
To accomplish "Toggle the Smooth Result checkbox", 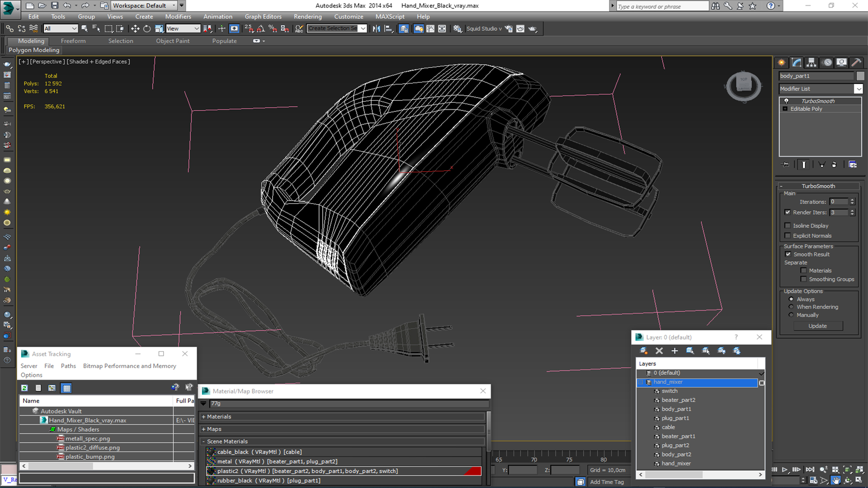I will (788, 254).
